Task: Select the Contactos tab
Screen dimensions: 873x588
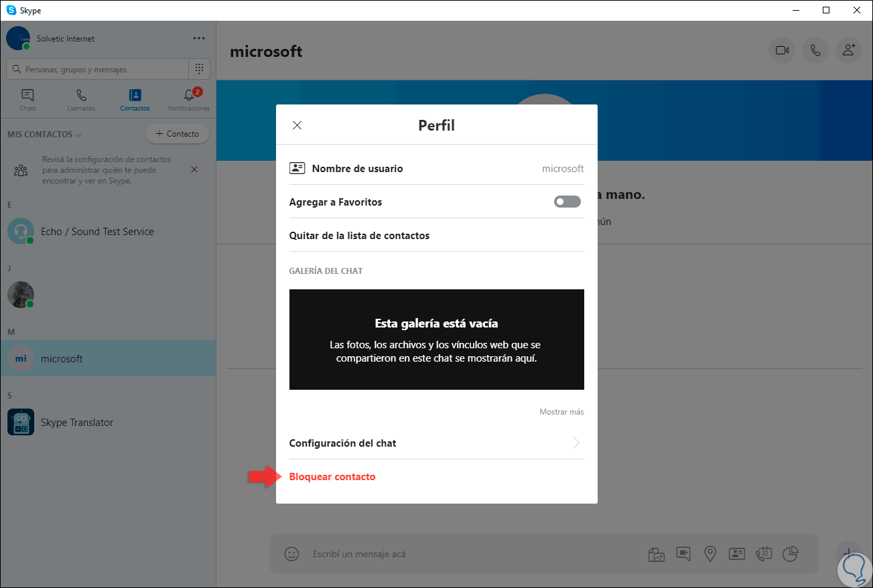Action: point(135,100)
